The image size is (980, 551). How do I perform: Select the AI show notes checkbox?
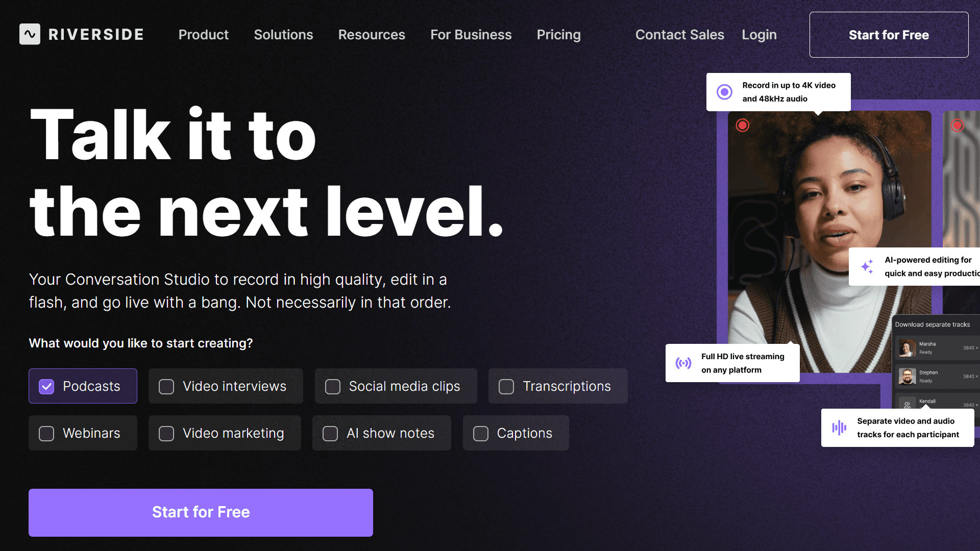(330, 434)
